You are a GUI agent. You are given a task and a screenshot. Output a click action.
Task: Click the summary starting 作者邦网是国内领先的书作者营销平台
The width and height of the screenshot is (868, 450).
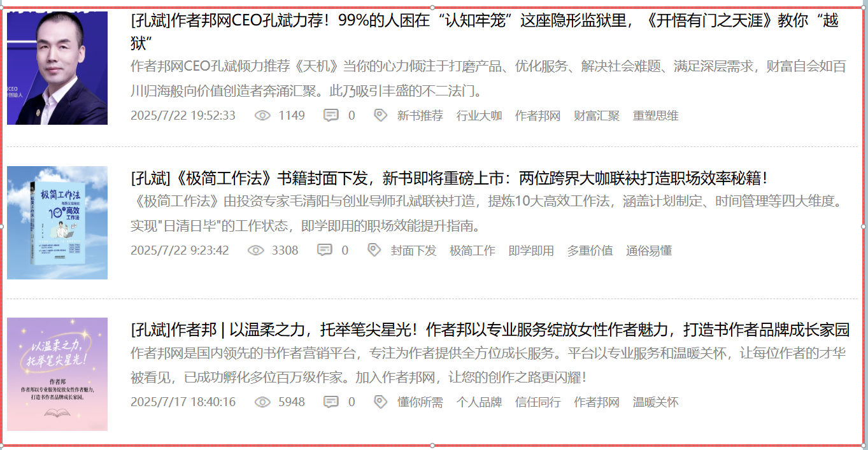pyautogui.click(x=488, y=365)
